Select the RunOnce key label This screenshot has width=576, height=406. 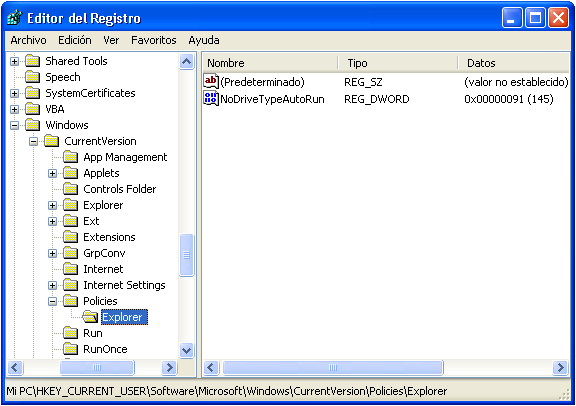tap(105, 349)
